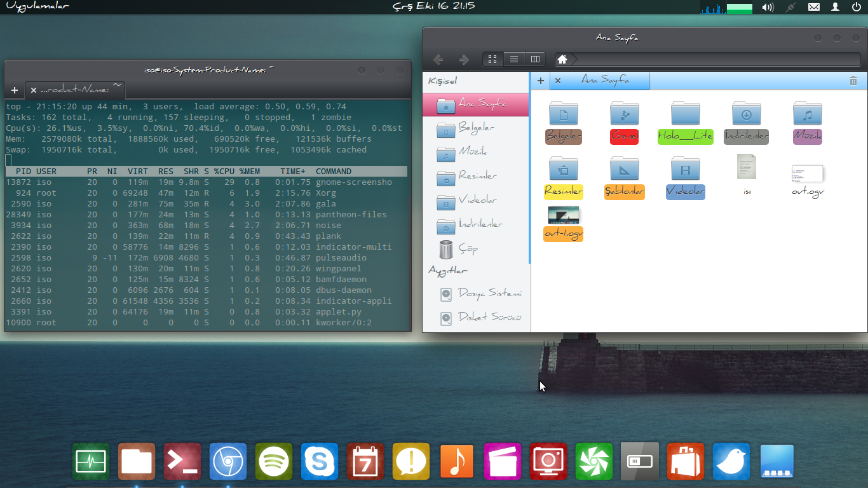Open the user account indicator
The height and width of the screenshot is (488, 868).
[835, 8]
